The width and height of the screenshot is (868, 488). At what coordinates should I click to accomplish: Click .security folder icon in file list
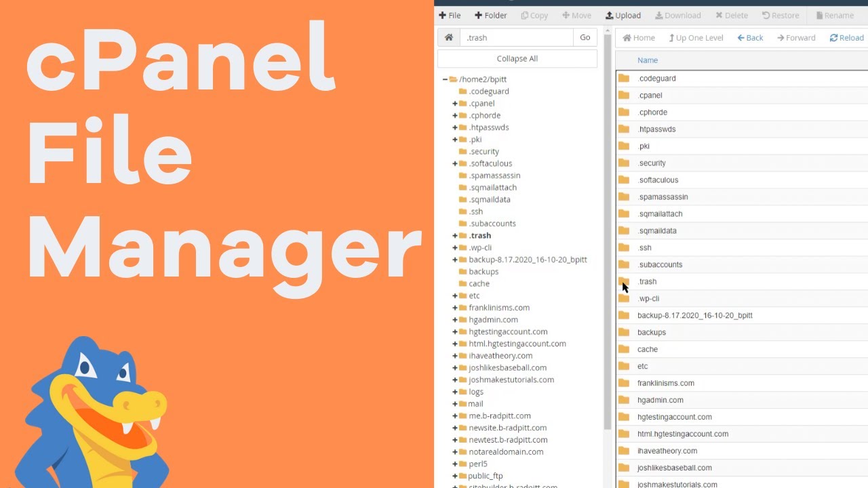click(624, 163)
